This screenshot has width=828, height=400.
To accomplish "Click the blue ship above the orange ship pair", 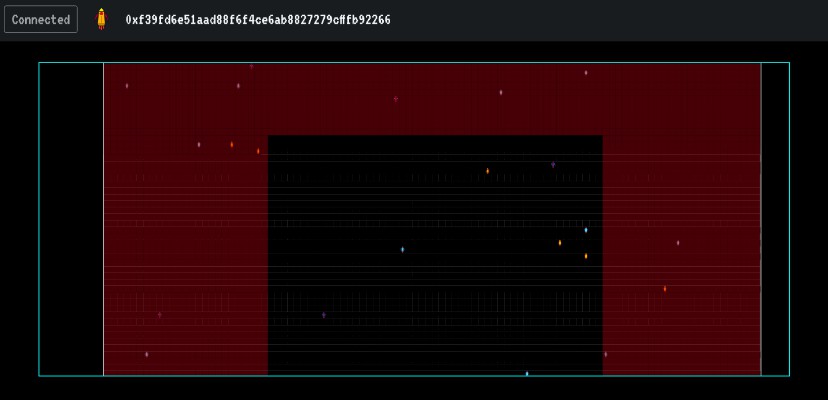I will [x=586, y=230].
